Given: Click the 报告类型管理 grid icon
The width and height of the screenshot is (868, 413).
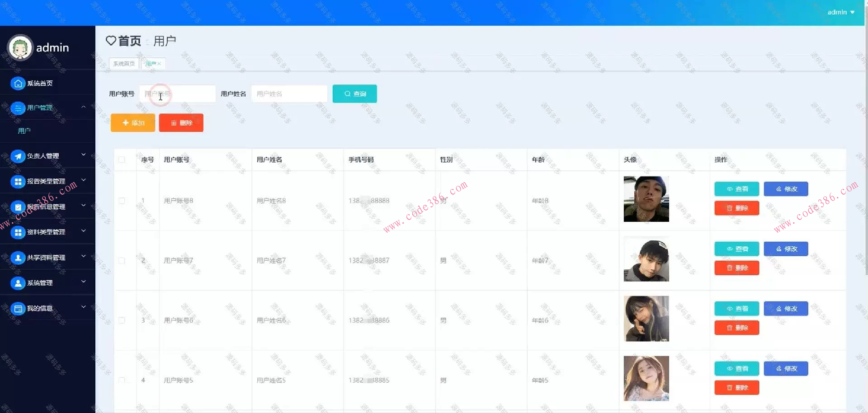Looking at the screenshot, I should click(x=18, y=181).
